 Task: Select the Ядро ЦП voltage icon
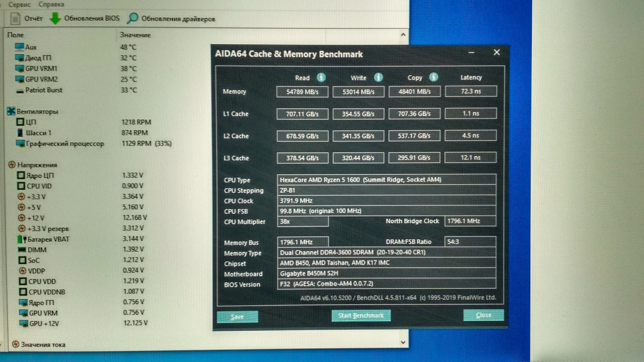point(21,175)
